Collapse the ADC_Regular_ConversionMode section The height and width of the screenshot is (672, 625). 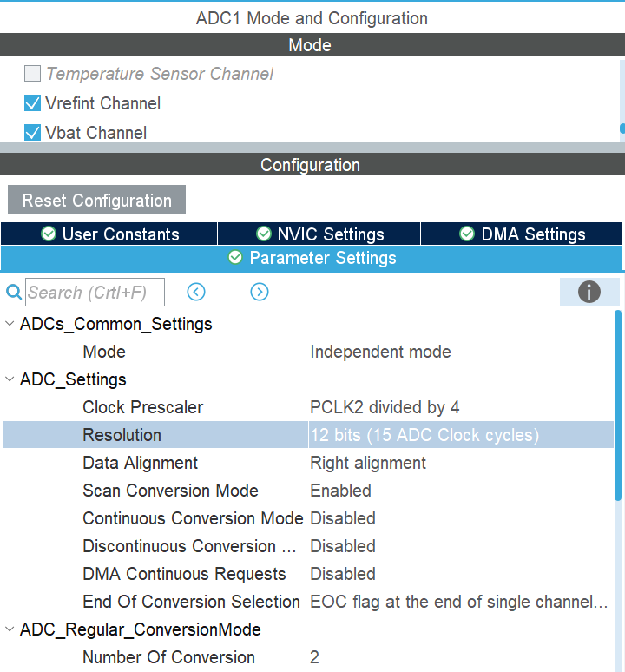click(10, 629)
